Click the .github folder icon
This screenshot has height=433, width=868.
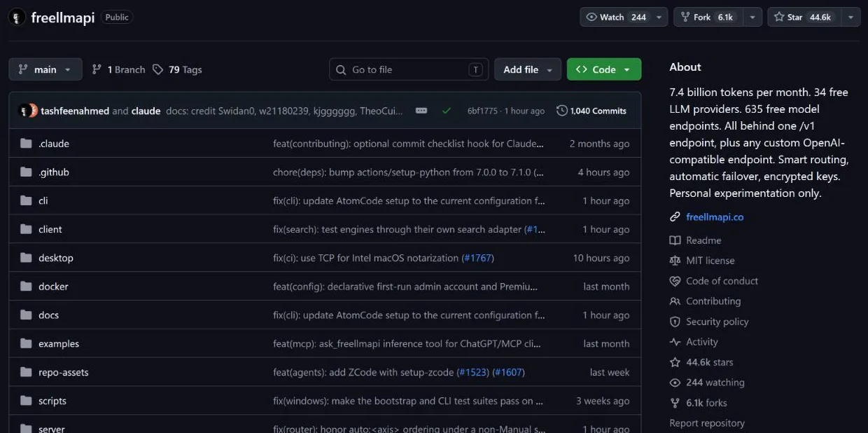pyautogui.click(x=27, y=172)
